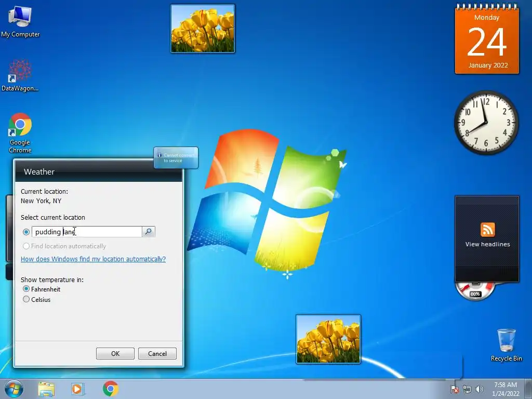The height and width of the screenshot is (399, 532).
Task: Open the DataWagon desktop shortcut
Action: 20,75
